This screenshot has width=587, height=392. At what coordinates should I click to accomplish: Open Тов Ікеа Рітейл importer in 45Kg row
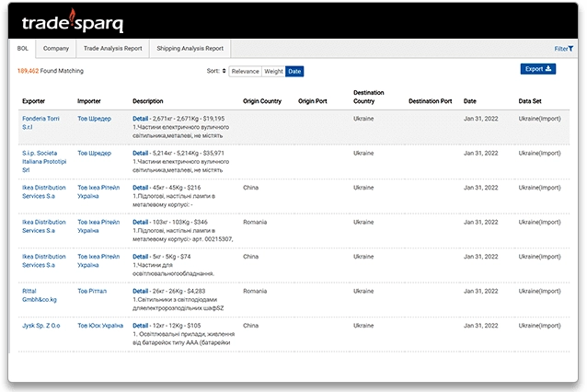[x=98, y=191]
